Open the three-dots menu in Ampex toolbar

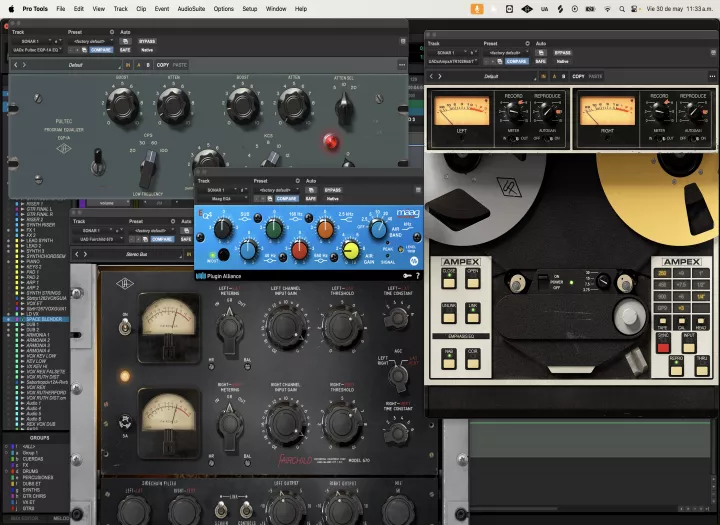point(712,76)
